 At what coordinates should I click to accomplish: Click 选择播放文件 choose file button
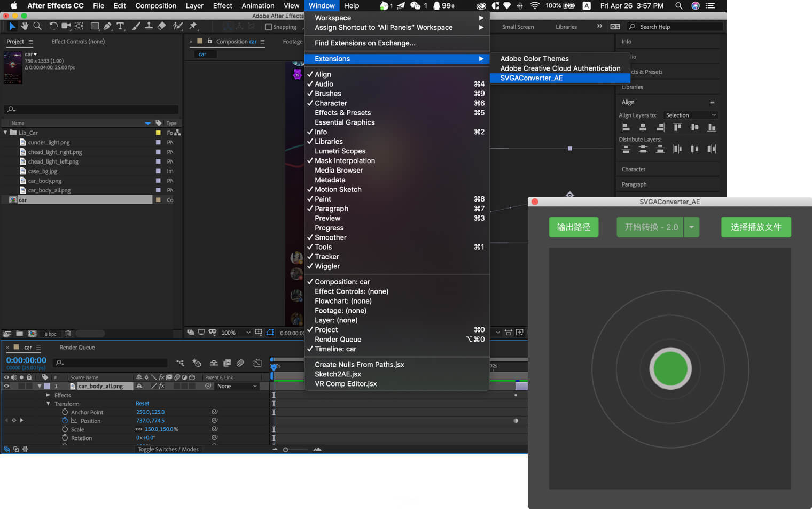pyautogui.click(x=756, y=227)
